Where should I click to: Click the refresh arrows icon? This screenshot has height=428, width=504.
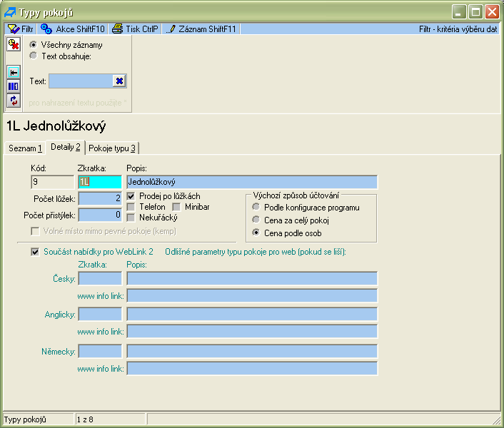pos(14,101)
